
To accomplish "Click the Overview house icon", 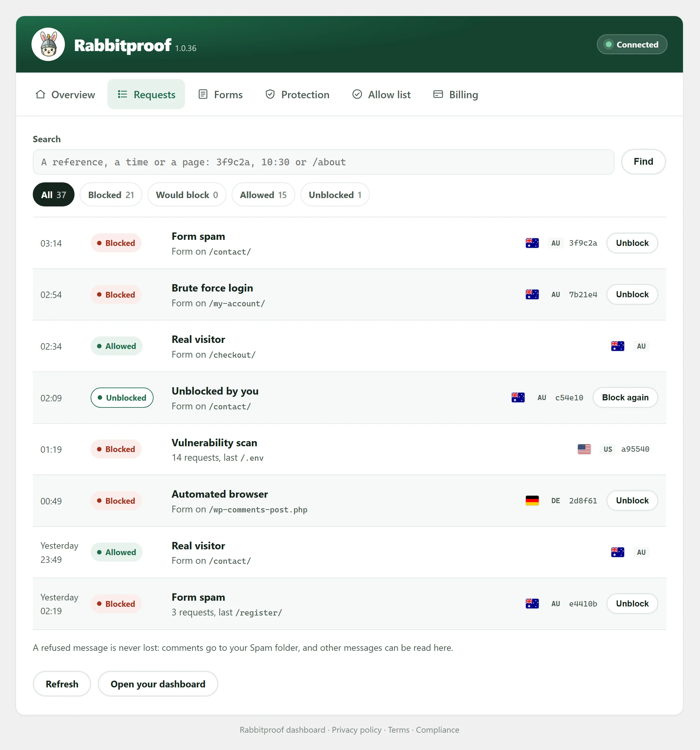I will [x=40, y=94].
